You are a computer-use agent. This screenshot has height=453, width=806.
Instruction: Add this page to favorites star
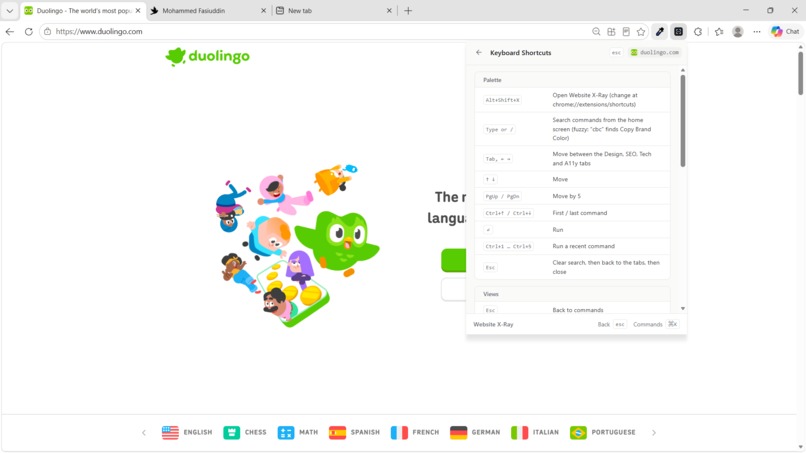pos(641,31)
